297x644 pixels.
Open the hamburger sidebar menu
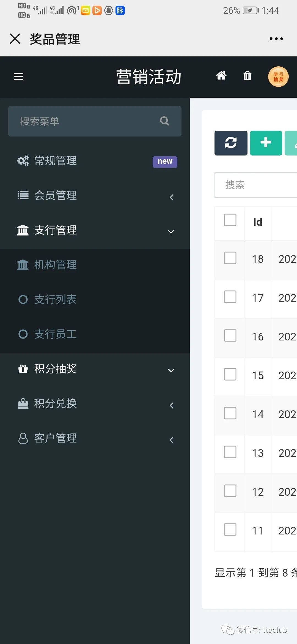pos(18,77)
